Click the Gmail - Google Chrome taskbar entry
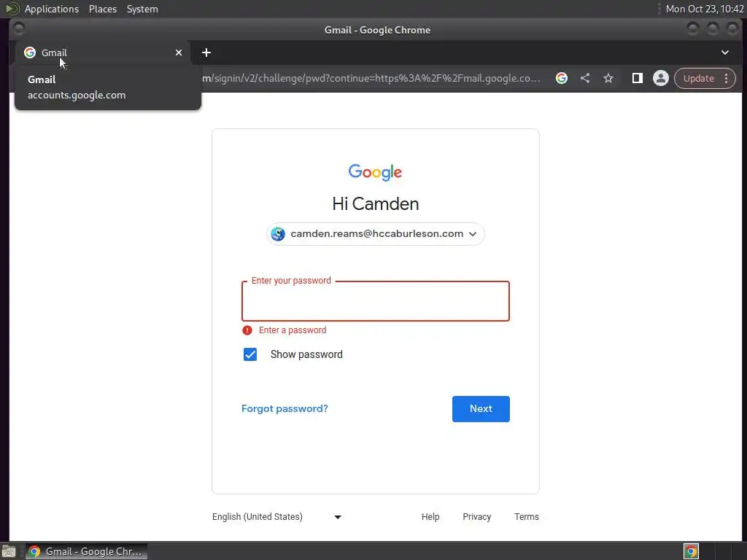 point(86,551)
